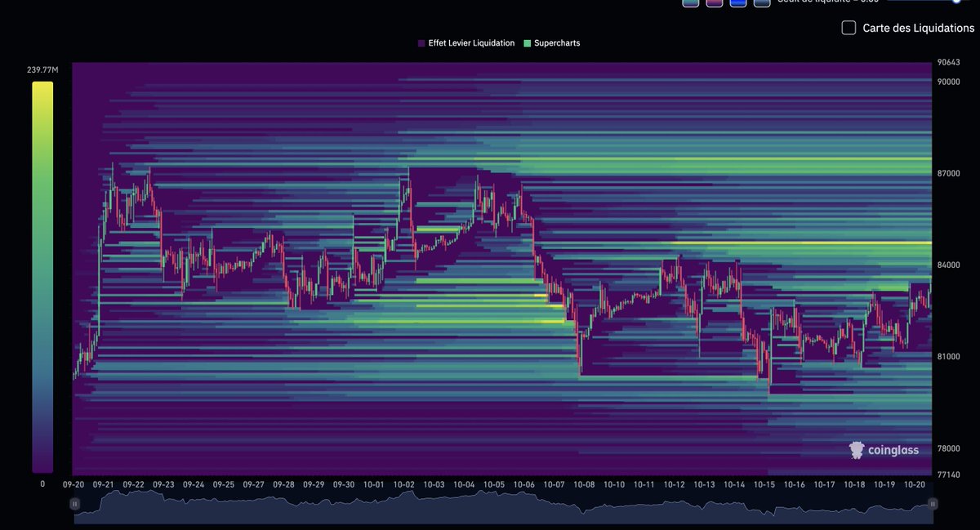Viewport: 980px width, 530px height.
Task: Toggle the Supercharts legend series
Action: click(x=552, y=43)
